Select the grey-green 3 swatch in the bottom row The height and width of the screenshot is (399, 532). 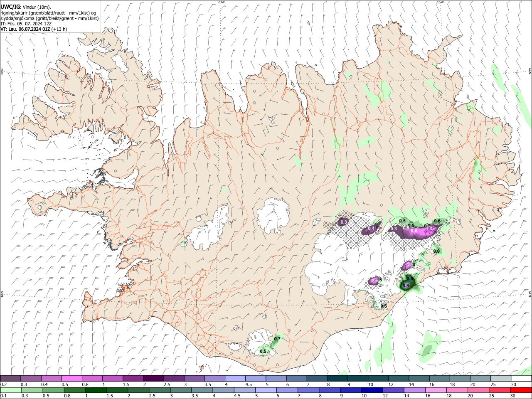(181, 390)
